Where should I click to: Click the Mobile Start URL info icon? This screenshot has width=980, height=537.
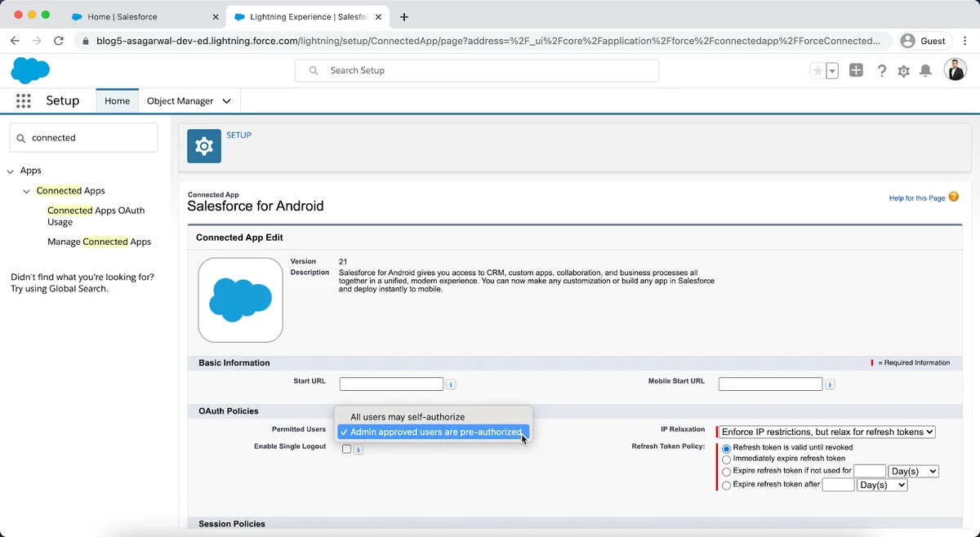(830, 384)
